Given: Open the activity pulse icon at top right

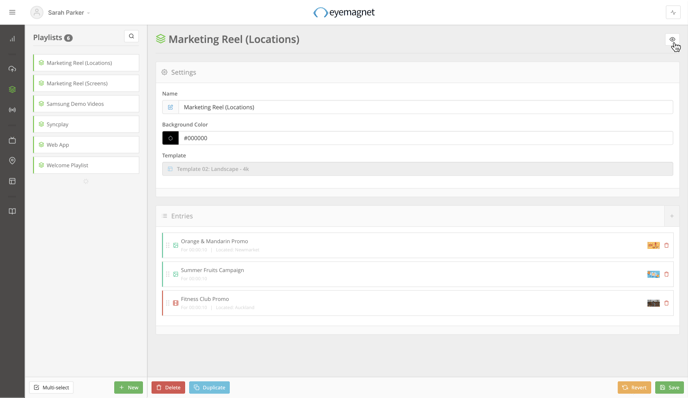Looking at the screenshot, I should pos(673,12).
